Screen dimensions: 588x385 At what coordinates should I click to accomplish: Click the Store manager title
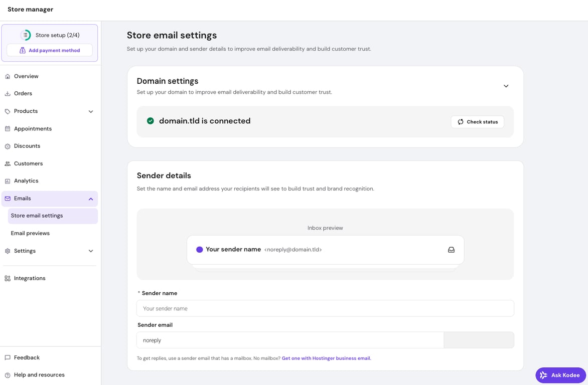pos(31,10)
